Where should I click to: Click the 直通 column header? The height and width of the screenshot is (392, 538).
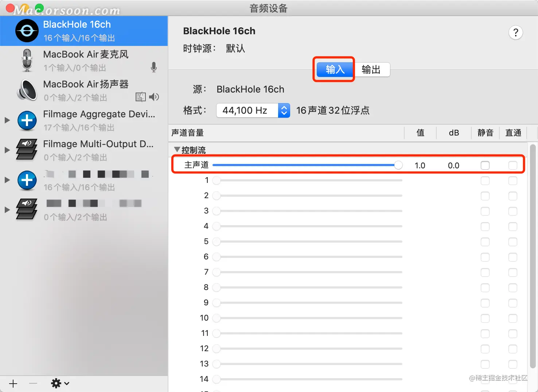click(x=513, y=133)
